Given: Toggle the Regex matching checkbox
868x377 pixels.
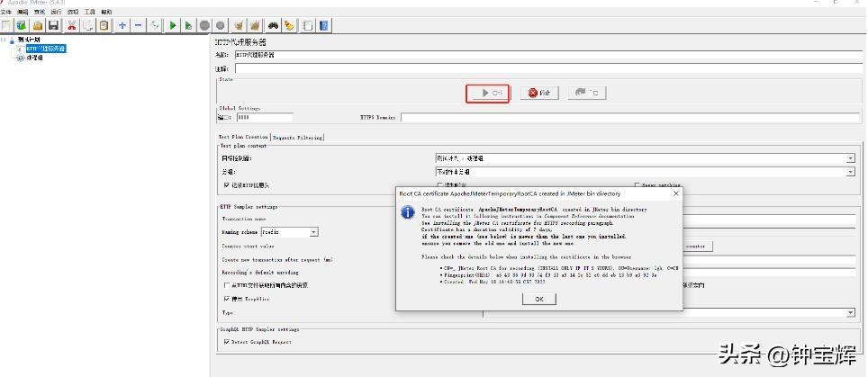Looking at the screenshot, I should click(x=637, y=185).
